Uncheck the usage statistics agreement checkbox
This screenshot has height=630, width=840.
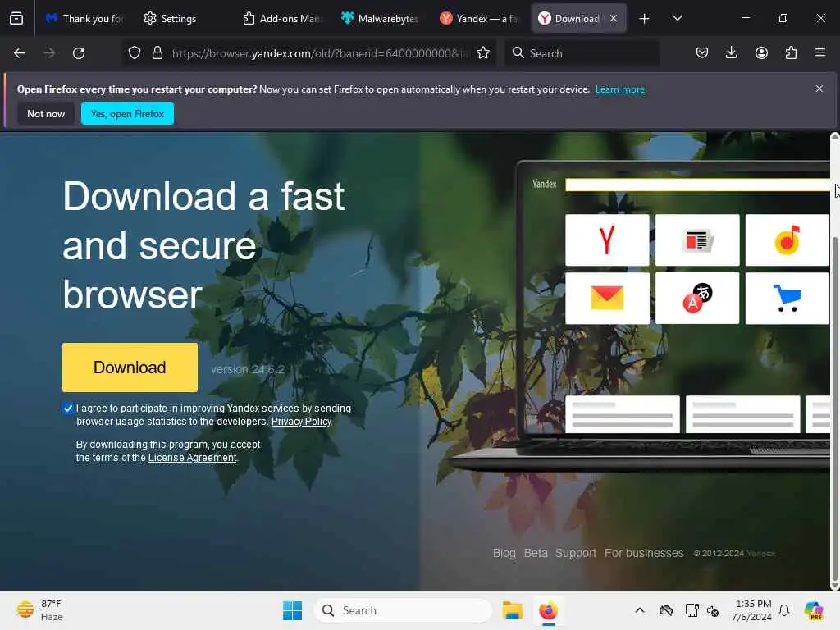click(x=68, y=409)
